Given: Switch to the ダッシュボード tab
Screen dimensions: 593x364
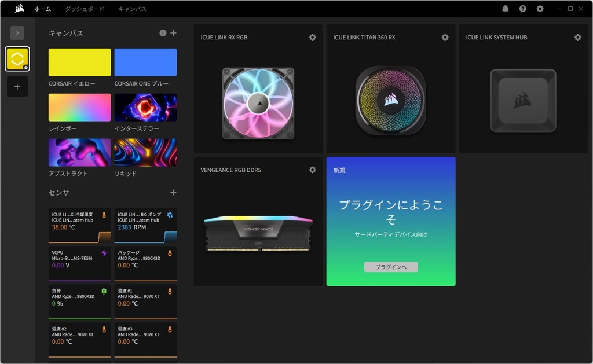Looking at the screenshot, I should (85, 9).
